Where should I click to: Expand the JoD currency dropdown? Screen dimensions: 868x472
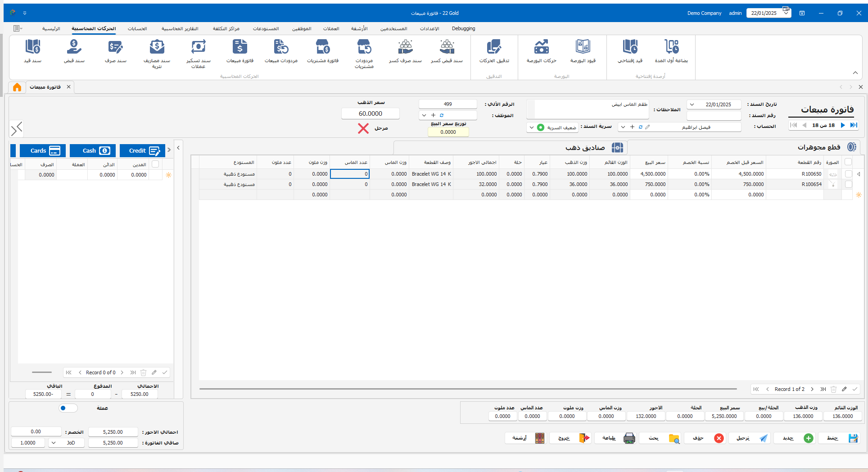(54, 443)
